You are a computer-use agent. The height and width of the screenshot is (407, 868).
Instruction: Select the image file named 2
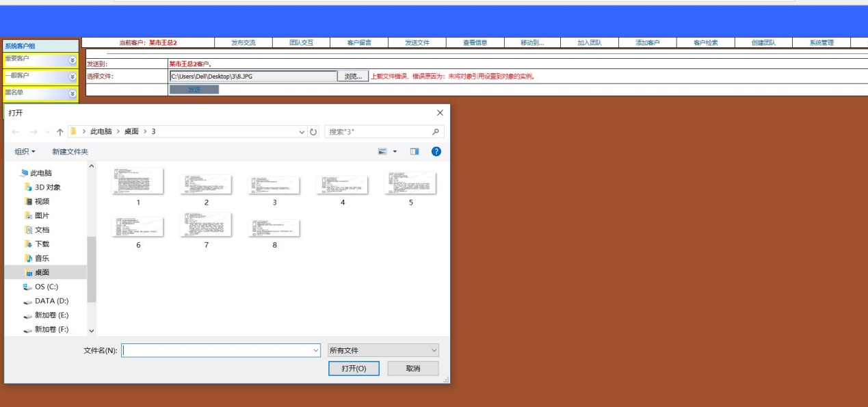coord(206,189)
